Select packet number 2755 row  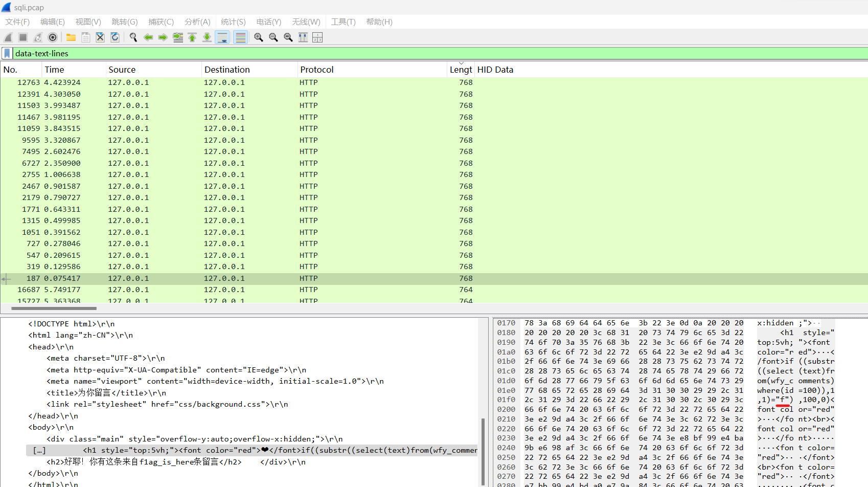tap(434, 174)
